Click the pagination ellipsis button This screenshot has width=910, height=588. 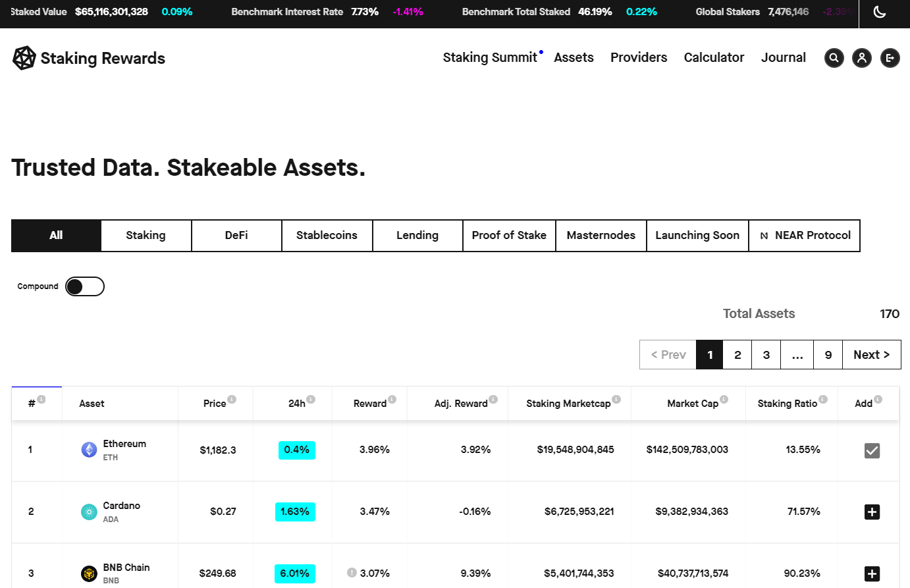pos(797,355)
